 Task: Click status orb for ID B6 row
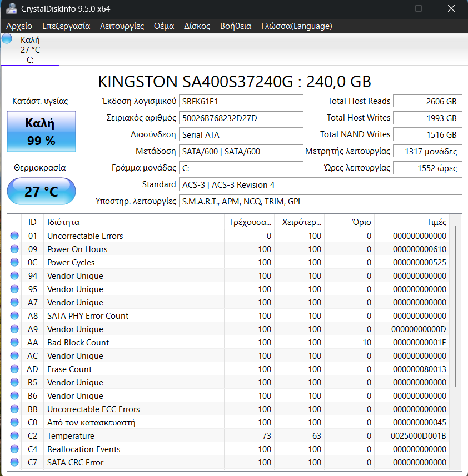click(14, 395)
